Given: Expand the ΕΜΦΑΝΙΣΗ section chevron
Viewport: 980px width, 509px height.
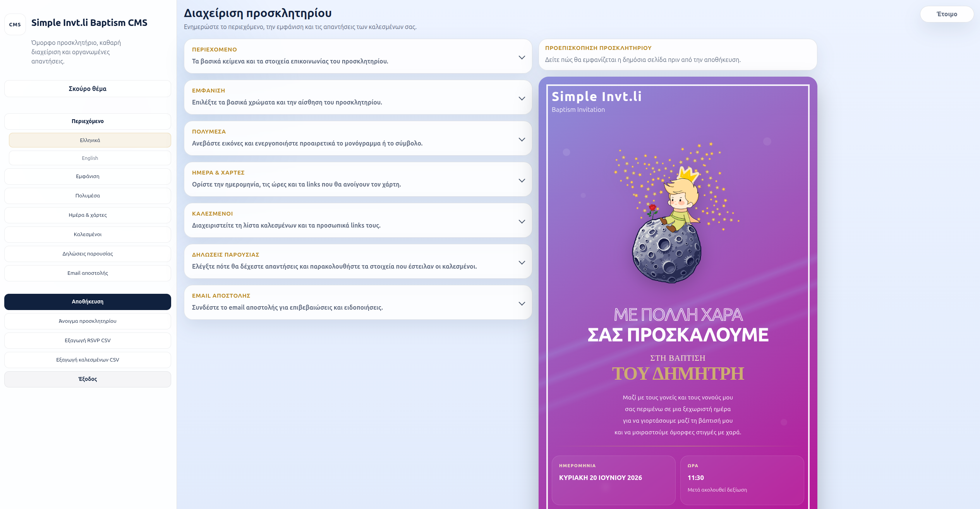Looking at the screenshot, I should click(522, 98).
